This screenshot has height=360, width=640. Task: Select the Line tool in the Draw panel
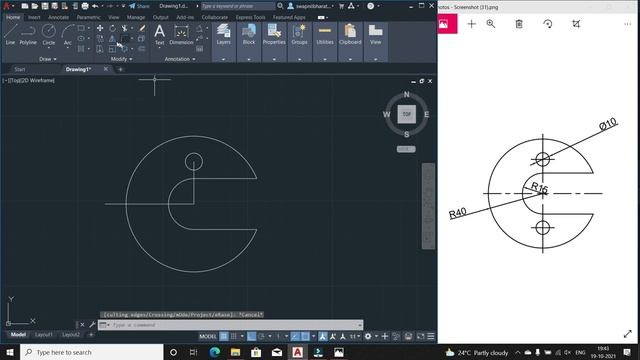(x=10, y=34)
